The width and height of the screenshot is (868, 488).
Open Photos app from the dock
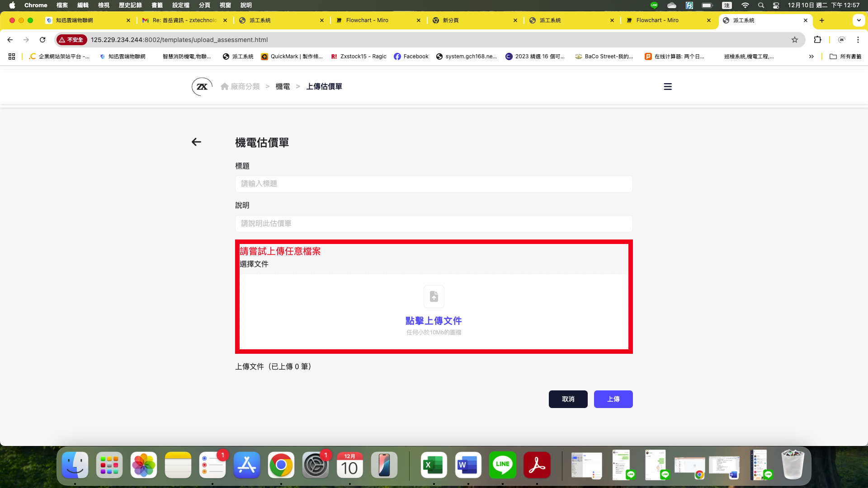tap(144, 465)
